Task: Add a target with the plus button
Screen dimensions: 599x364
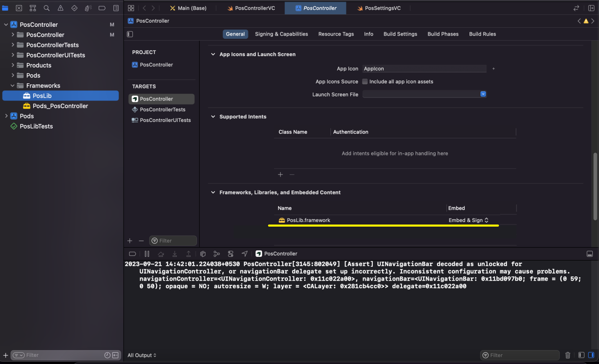Action: (x=130, y=241)
